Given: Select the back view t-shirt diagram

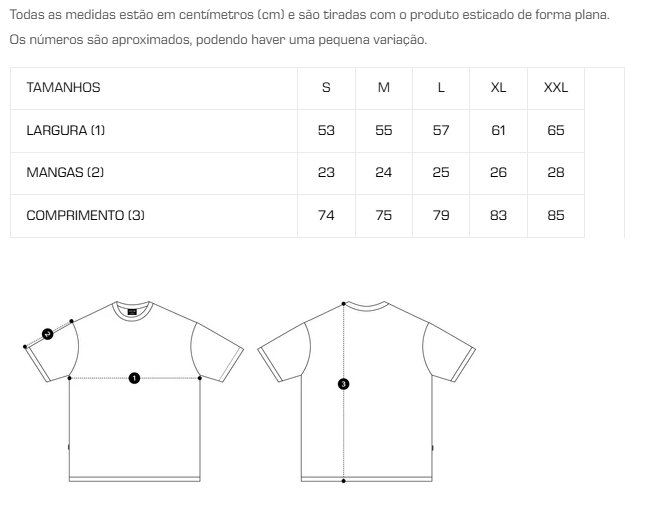Looking at the screenshot, I should pos(366,391).
